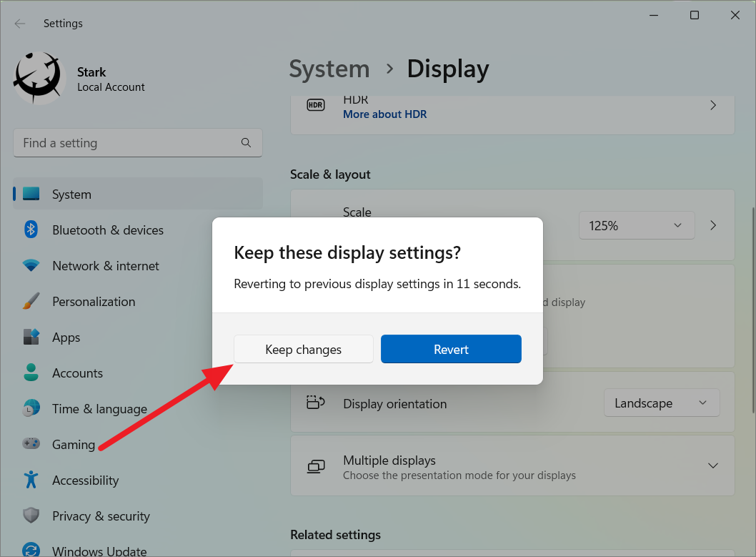The width and height of the screenshot is (756, 557).
Task: Select System in the navigation sidebar
Action: [71, 194]
